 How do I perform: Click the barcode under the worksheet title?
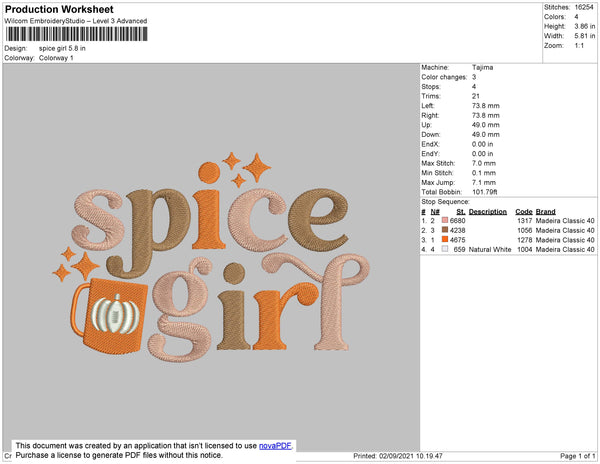[x=77, y=34]
